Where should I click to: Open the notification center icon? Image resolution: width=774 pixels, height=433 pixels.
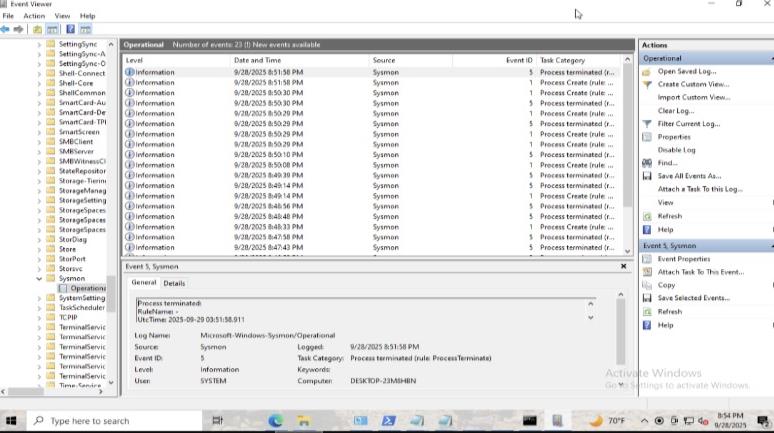click(763, 421)
